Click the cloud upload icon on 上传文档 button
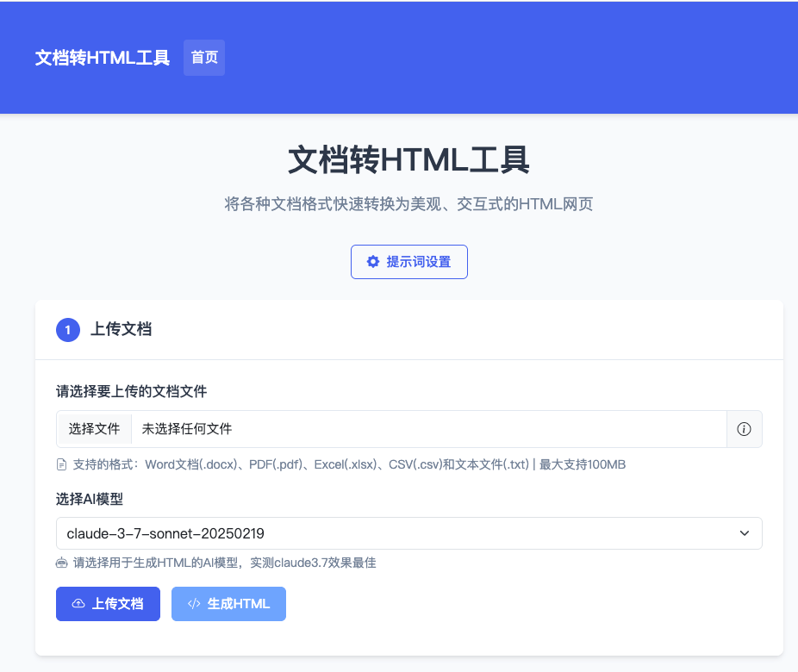The width and height of the screenshot is (798, 672). [78, 604]
